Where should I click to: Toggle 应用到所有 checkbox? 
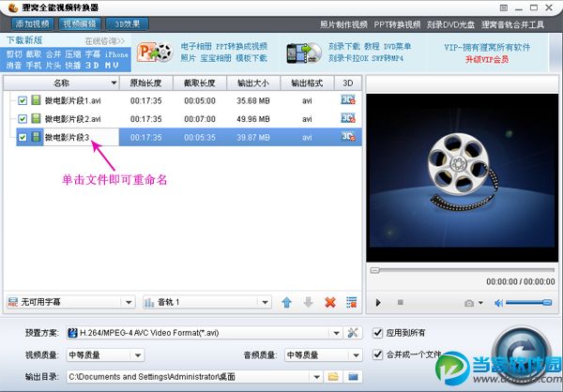[377, 333]
